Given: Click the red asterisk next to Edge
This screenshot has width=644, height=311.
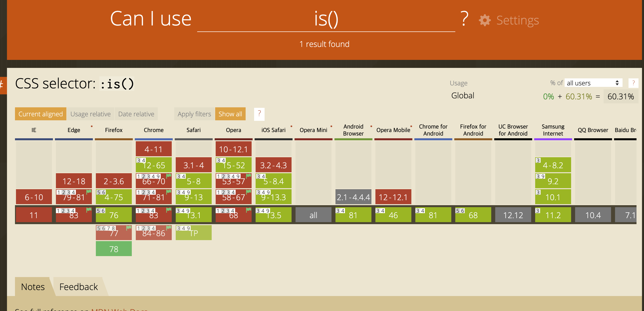Looking at the screenshot, I should point(92,127).
